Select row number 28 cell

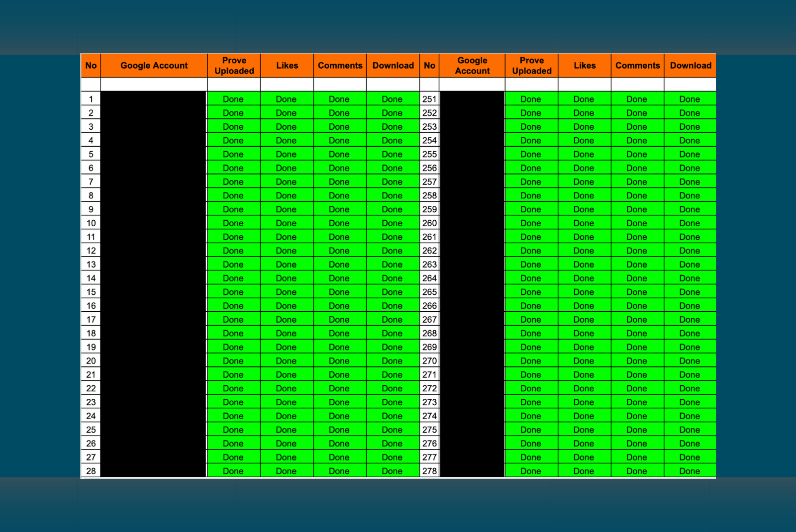pyautogui.click(x=91, y=471)
